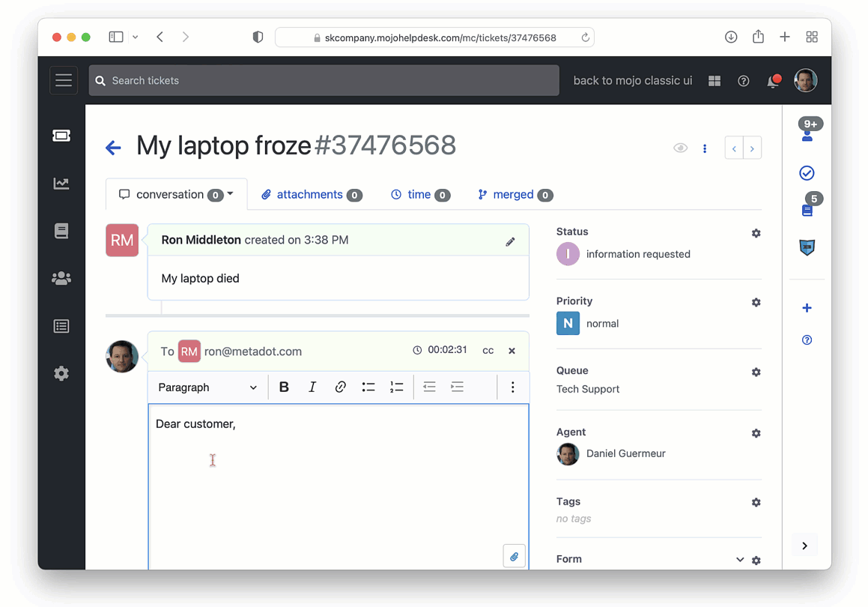Screen dimensions: 868x607
Task: Click the Bold formatting button
Action: pos(284,387)
